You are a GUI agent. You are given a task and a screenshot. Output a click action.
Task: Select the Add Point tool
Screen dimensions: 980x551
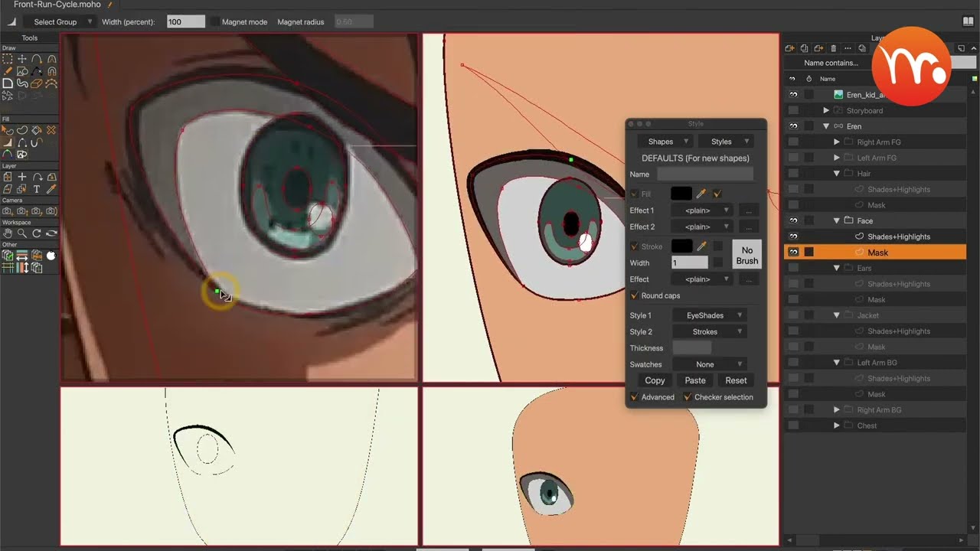pyautogui.click(x=37, y=58)
